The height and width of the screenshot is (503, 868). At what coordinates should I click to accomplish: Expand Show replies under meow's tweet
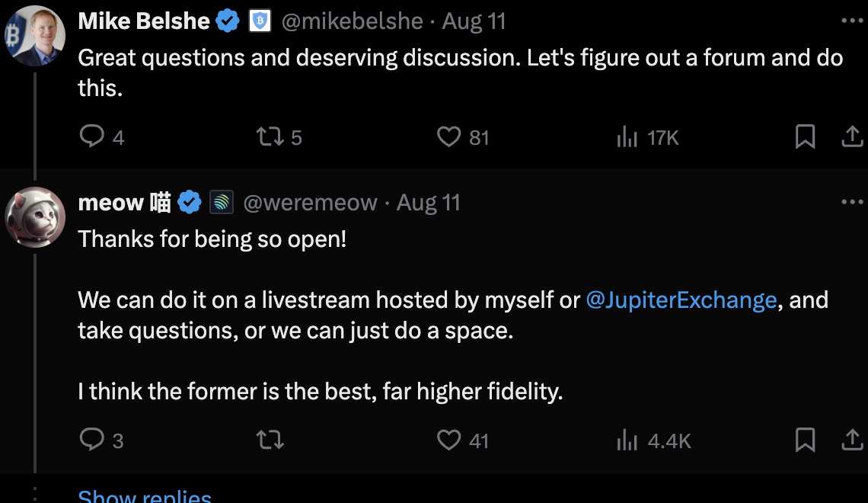point(145,497)
